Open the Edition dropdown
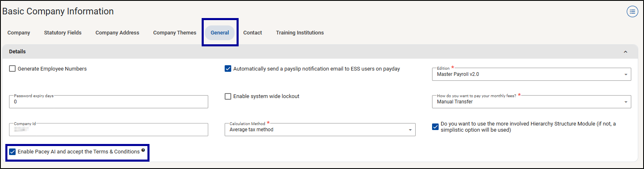 (x=531, y=74)
